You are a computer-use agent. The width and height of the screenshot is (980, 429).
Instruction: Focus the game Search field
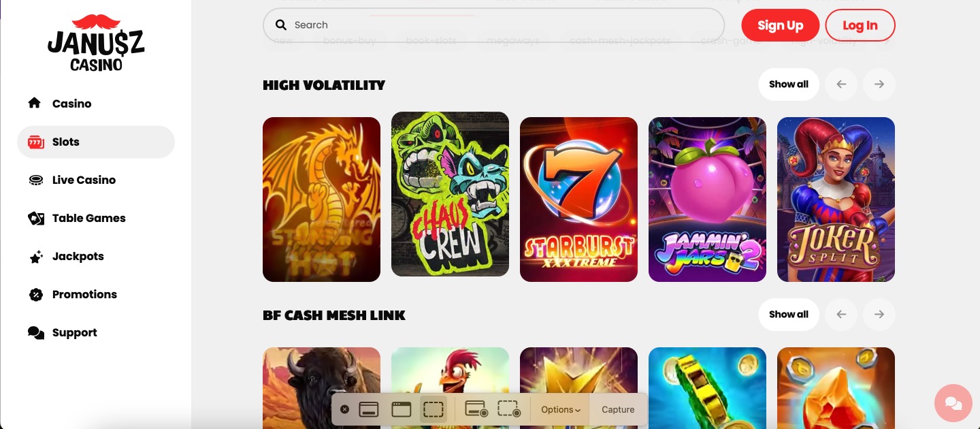tap(493, 25)
